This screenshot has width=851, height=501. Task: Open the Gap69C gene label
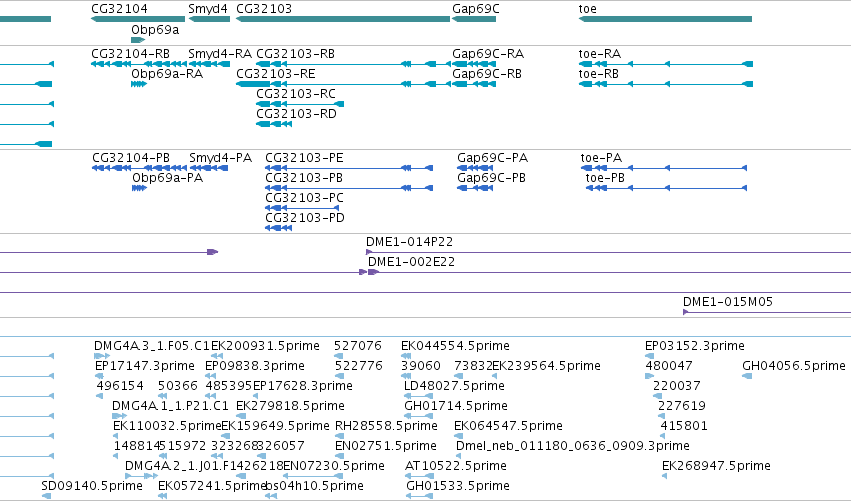pos(475,9)
